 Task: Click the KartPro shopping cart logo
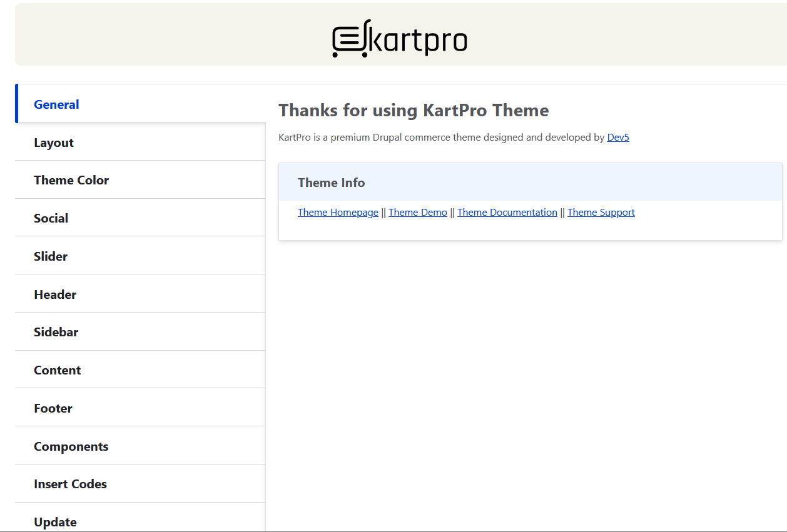click(399, 39)
